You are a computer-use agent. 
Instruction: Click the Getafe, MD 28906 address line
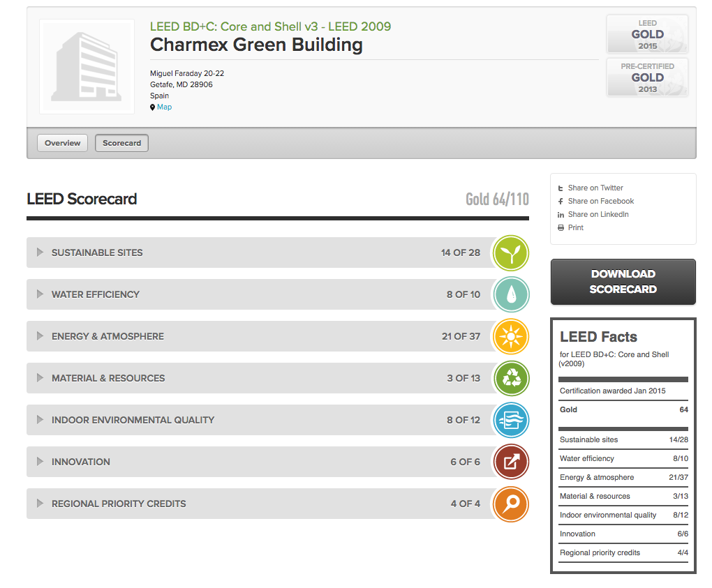tap(181, 84)
